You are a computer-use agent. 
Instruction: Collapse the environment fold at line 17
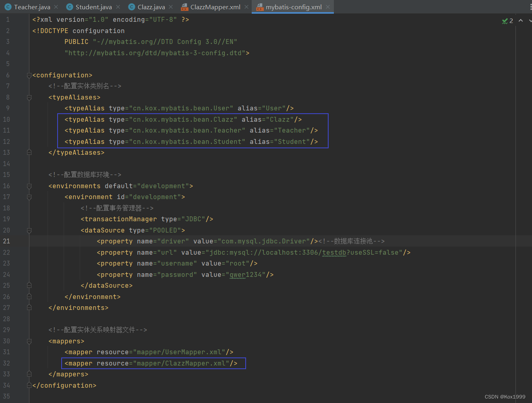tap(29, 197)
